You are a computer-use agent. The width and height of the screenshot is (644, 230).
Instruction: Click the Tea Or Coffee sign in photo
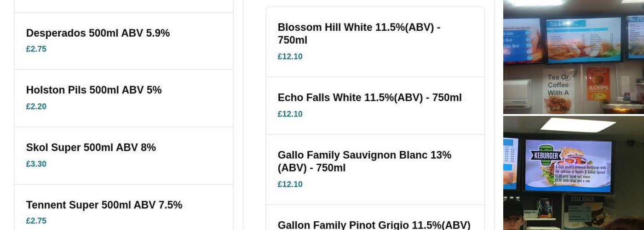coord(558,91)
